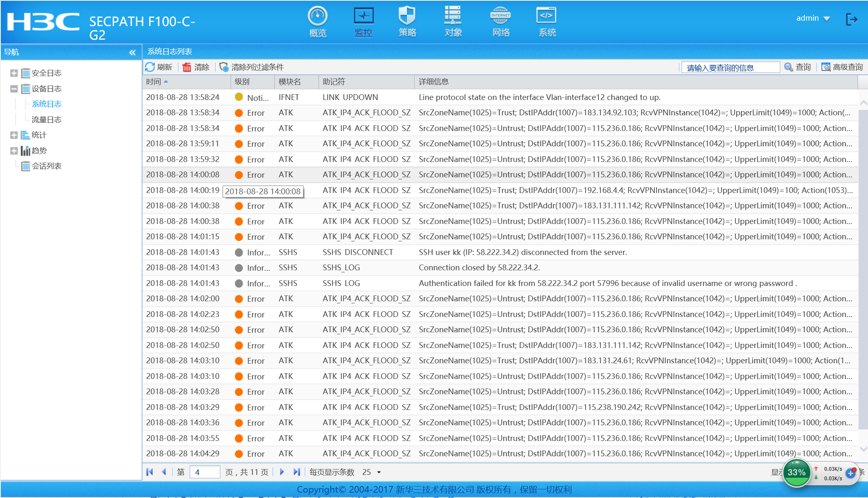Click the logout icon beside admin
Viewport: 868px width, 498px height.
[x=851, y=19]
